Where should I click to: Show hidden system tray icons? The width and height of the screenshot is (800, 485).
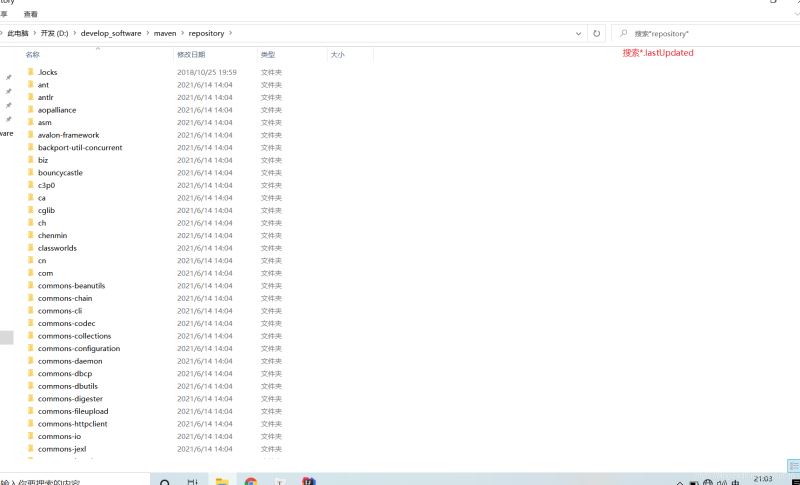click(680, 482)
